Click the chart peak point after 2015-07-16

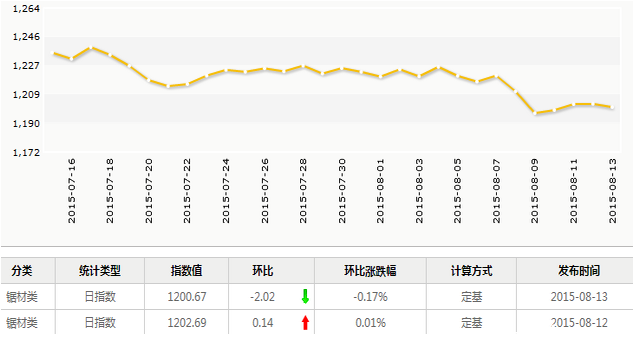coord(91,47)
